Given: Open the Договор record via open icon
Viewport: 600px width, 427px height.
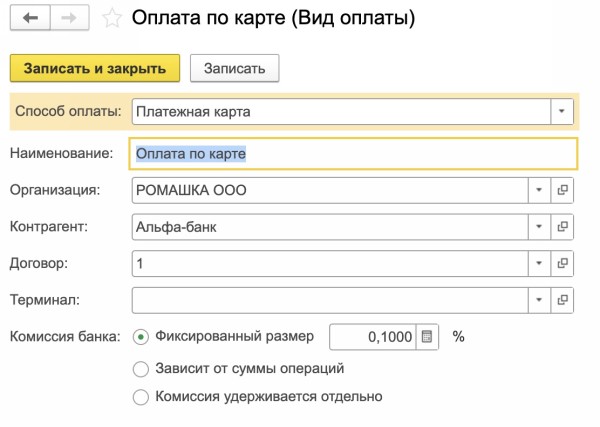Looking at the screenshot, I should point(562,263).
